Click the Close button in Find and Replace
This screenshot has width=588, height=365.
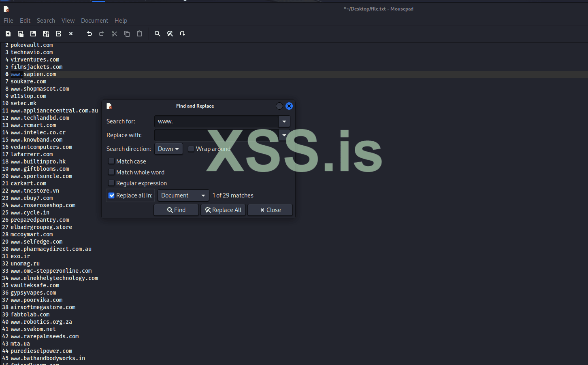point(270,210)
